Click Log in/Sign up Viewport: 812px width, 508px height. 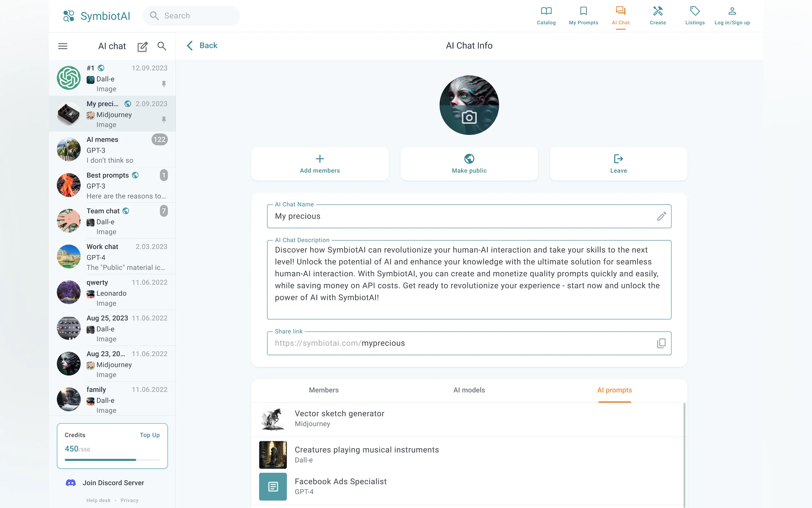pos(732,16)
